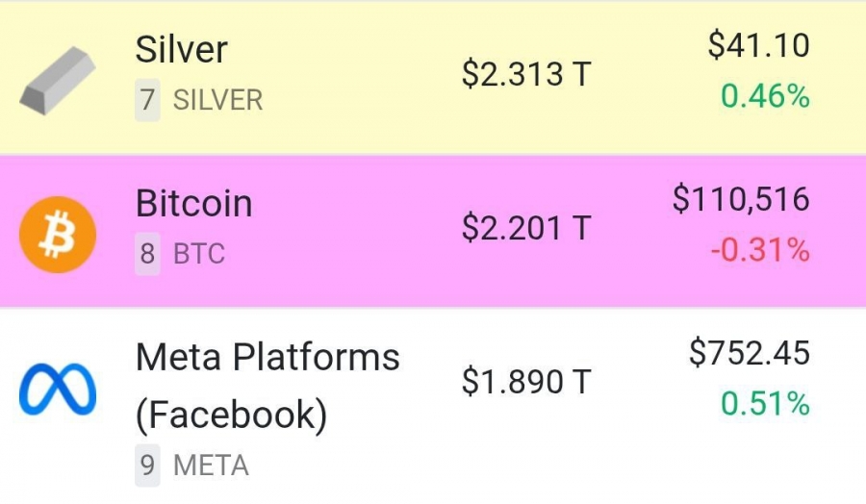
Task: Click Bitcoin market cap $2.201 T
Action: click(525, 228)
